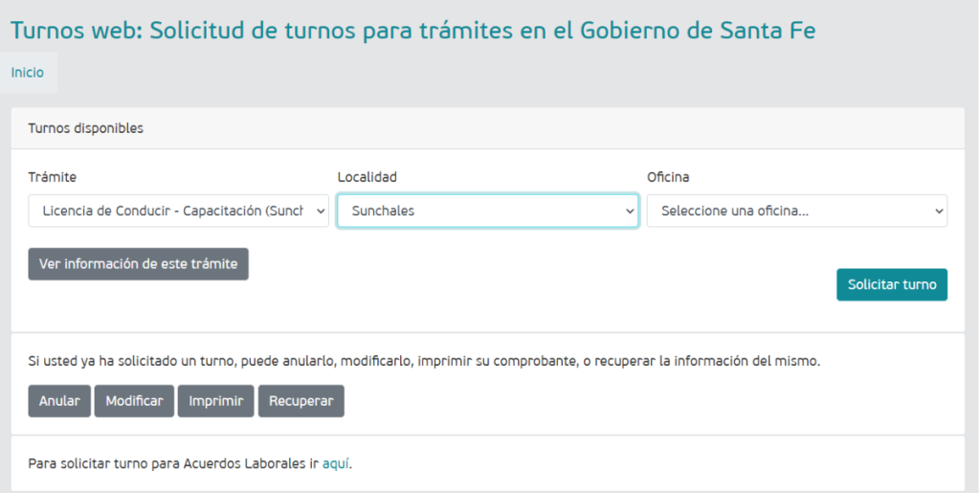Click the 'Turnos disponibles' panel header
The image size is (980, 493).
86,128
